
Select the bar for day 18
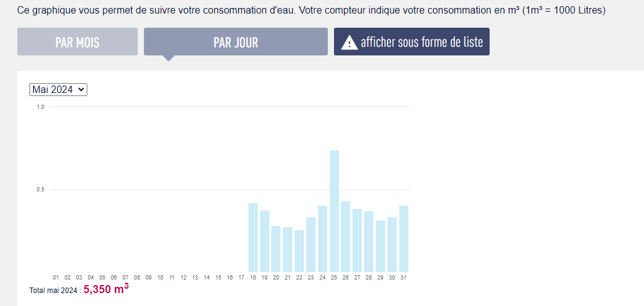(253, 238)
